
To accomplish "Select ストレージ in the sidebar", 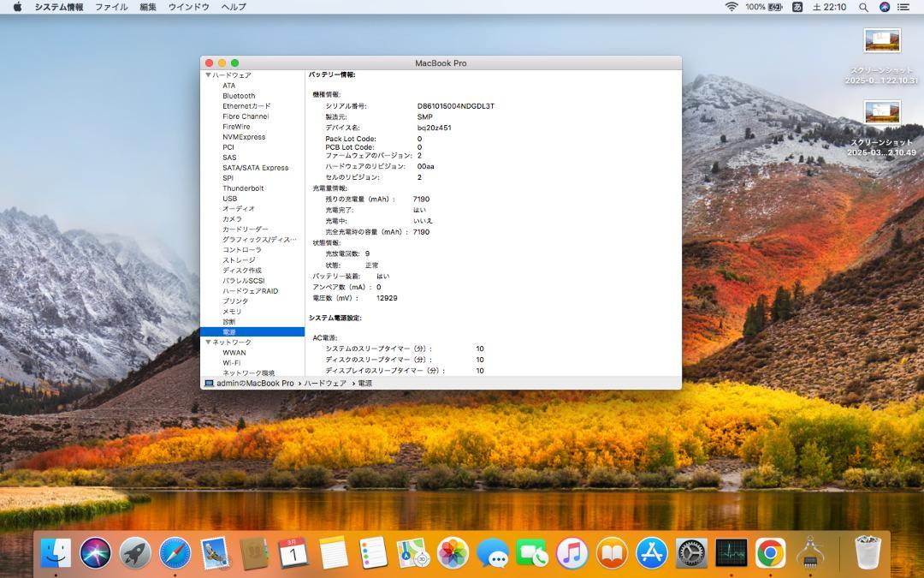I will [x=239, y=260].
